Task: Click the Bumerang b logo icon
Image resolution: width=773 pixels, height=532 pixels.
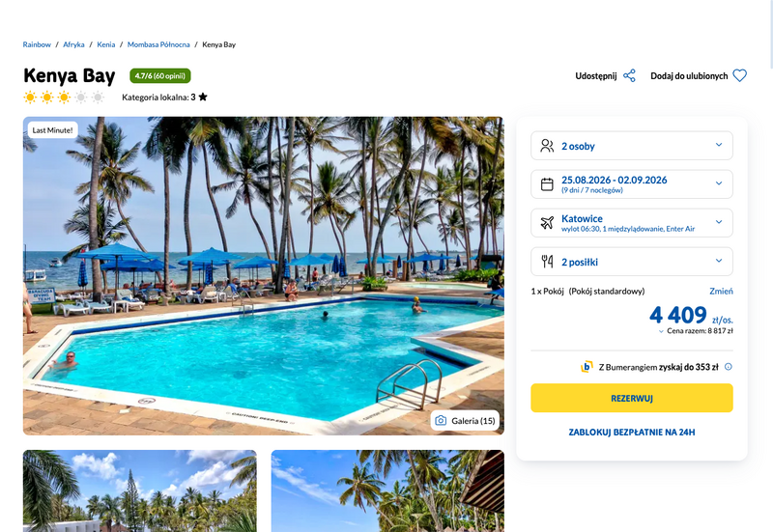Action: pos(587,367)
